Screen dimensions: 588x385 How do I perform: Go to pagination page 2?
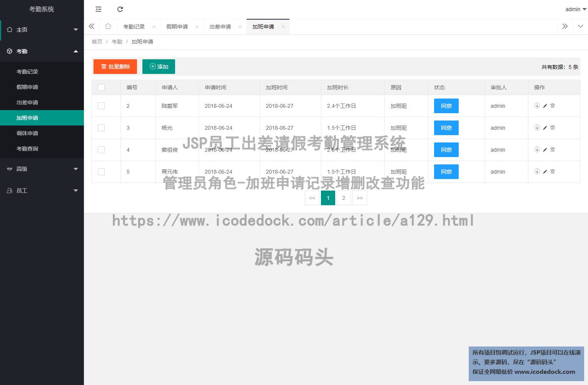pos(344,198)
